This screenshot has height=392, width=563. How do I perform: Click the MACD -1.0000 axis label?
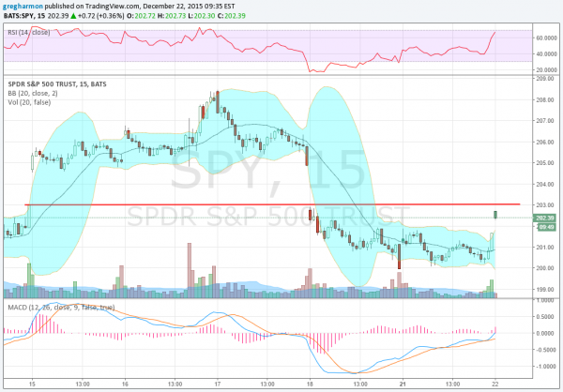point(546,367)
